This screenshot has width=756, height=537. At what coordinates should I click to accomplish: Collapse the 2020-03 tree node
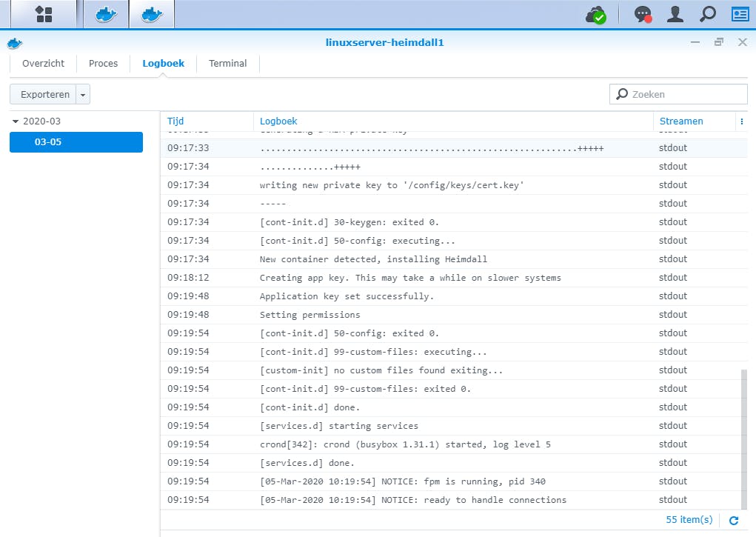coord(16,121)
